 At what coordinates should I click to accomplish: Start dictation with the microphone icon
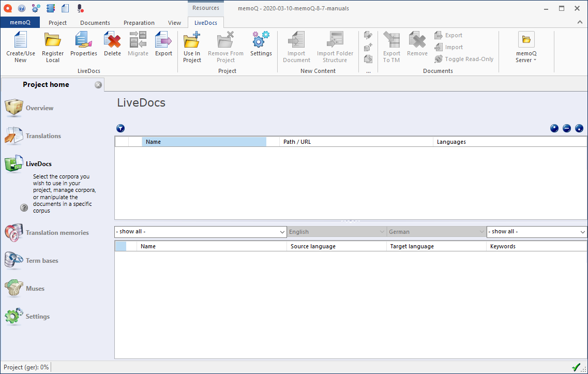point(80,8)
